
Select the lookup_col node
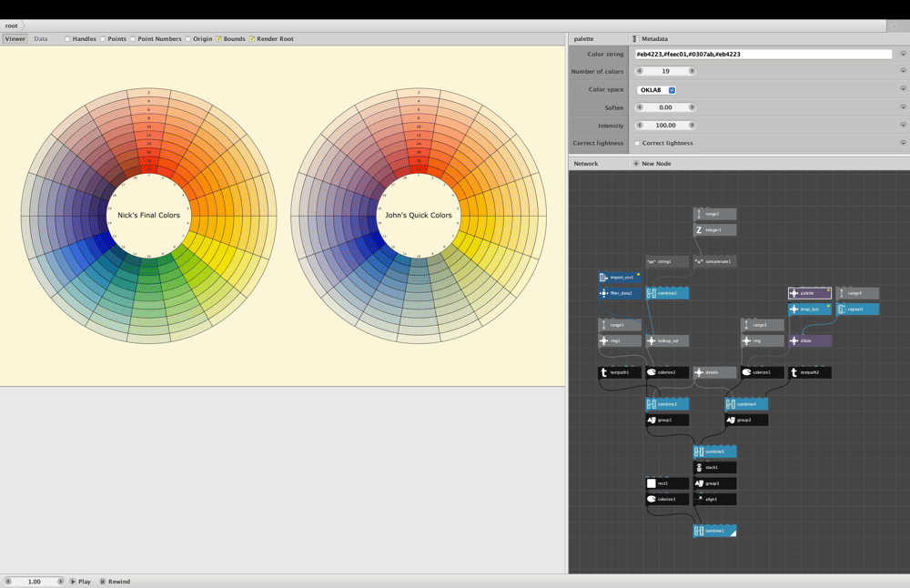667,340
